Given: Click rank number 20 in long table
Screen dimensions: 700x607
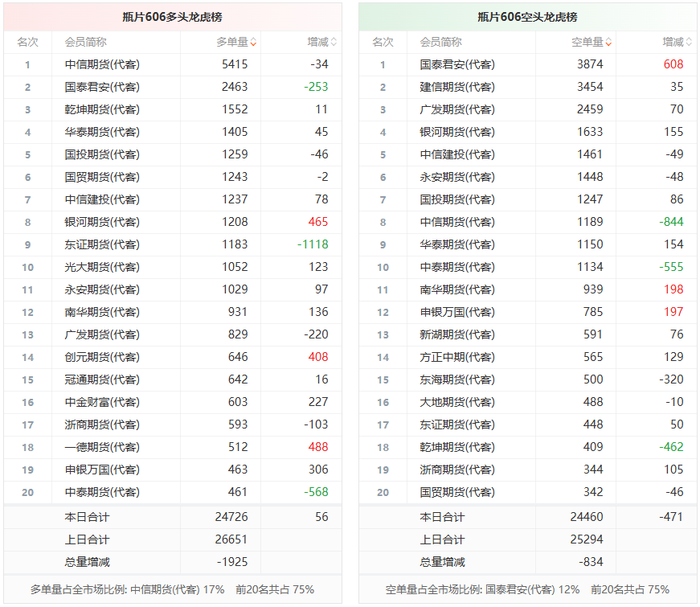Looking at the screenshot, I should click(x=27, y=493).
